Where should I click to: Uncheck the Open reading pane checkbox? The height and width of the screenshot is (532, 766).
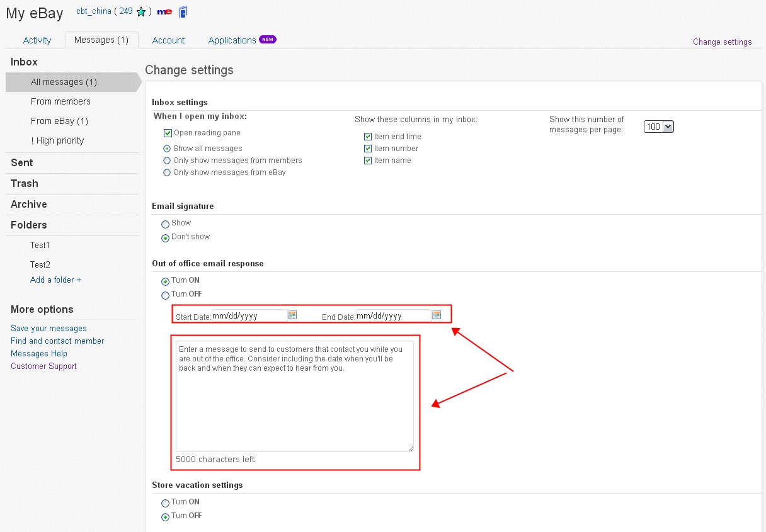pyautogui.click(x=168, y=133)
